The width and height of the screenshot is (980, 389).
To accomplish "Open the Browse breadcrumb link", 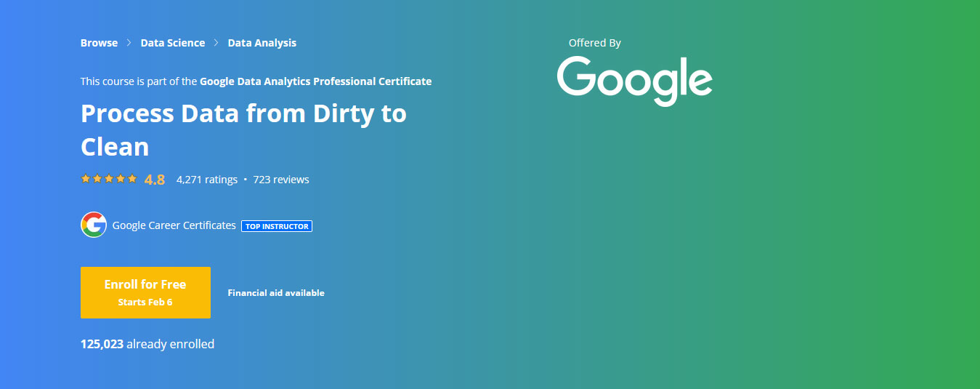I will (x=99, y=43).
